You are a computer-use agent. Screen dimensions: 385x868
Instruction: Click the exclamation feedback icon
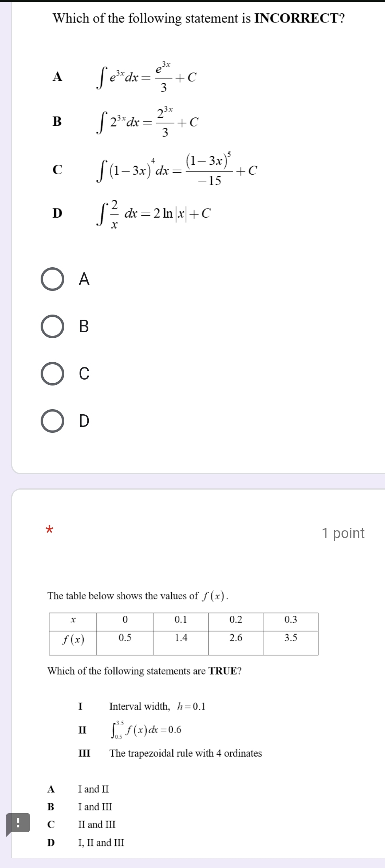18,823
